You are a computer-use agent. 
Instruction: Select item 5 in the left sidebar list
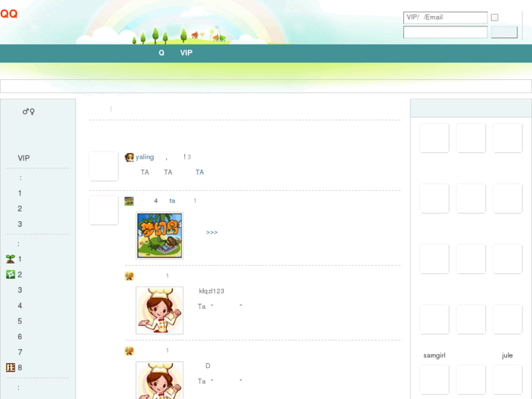pos(20,321)
